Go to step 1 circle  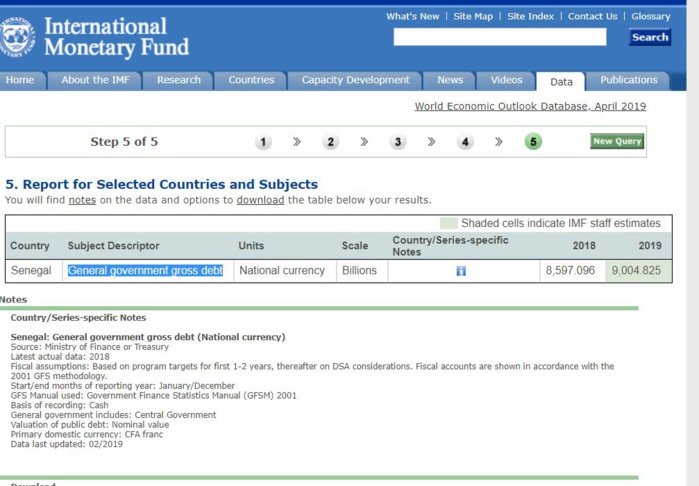pyautogui.click(x=263, y=142)
